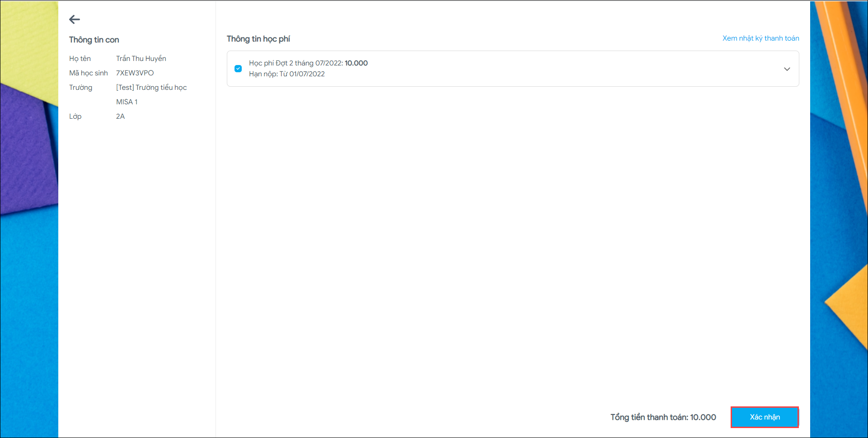Click the bold 10.000 fee amount in row
Screen dimensions: 868x438
(x=356, y=63)
